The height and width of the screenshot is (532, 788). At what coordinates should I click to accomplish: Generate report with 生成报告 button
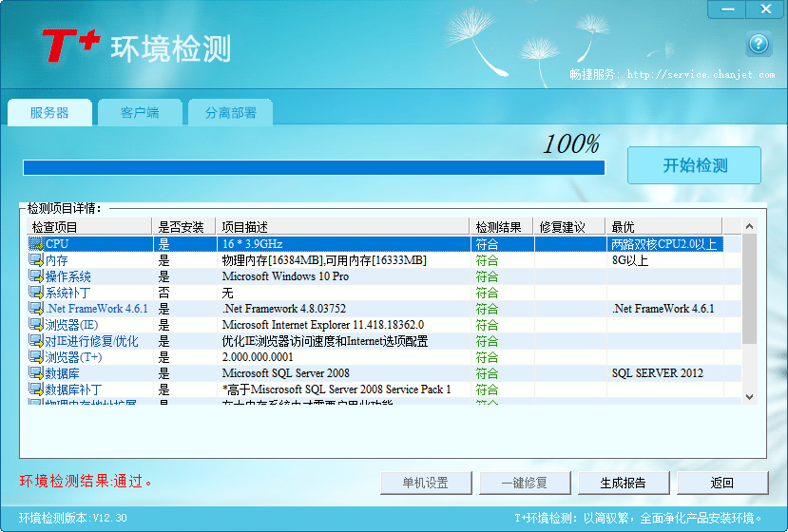click(624, 483)
